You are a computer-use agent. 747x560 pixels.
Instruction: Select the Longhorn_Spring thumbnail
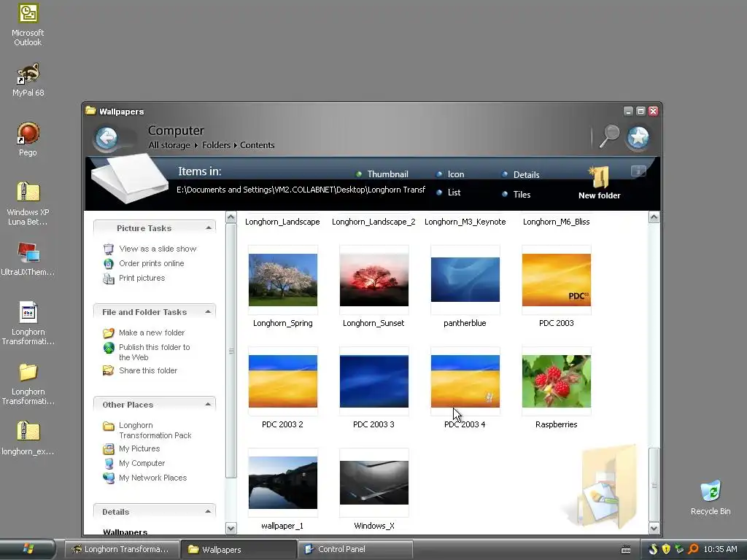pyautogui.click(x=283, y=280)
